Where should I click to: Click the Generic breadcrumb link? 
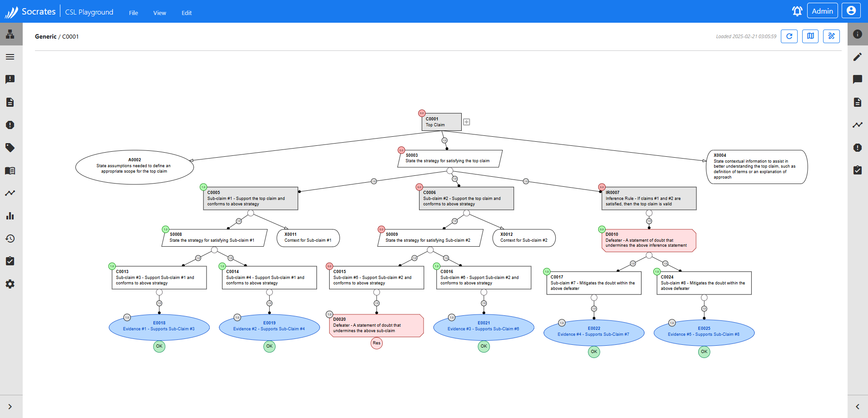pos(45,37)
